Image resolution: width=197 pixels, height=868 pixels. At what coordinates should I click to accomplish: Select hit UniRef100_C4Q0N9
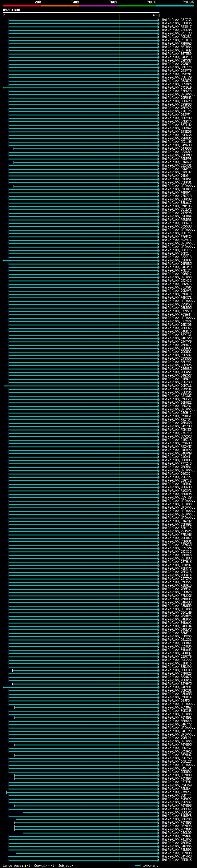tap(177, 453)
